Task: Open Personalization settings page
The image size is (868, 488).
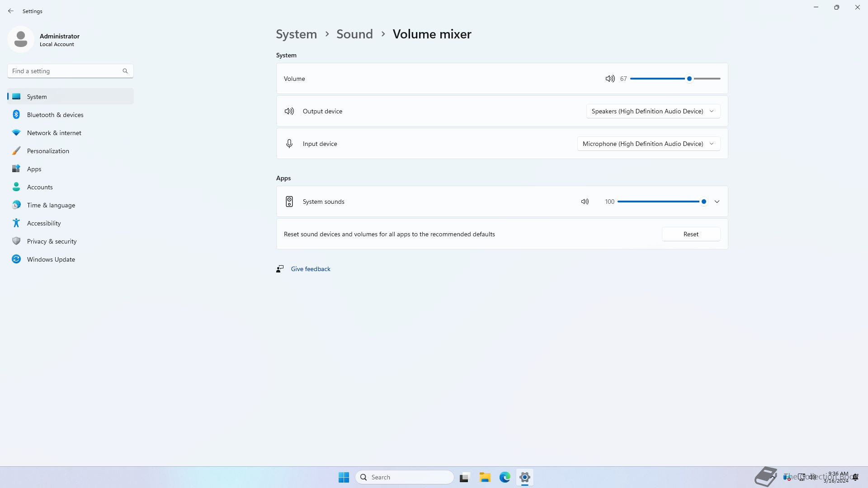Action: [48, 151]
